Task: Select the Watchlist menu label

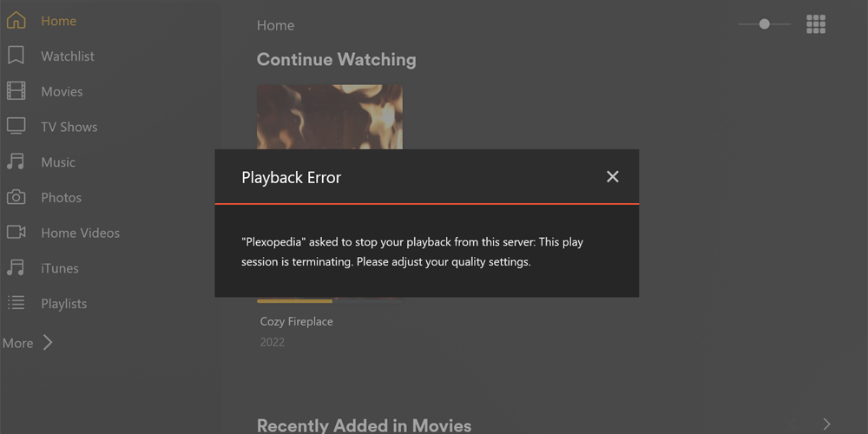Action: pos(68,56)
